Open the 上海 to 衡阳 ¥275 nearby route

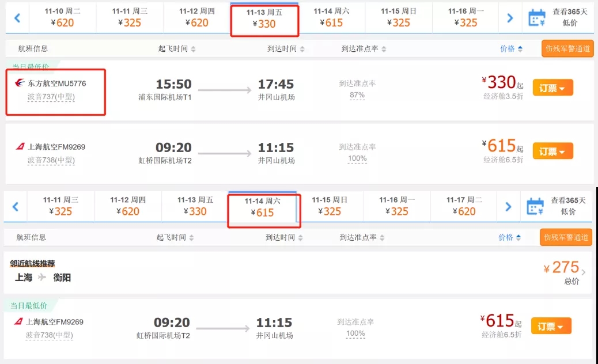pos(298,272)
